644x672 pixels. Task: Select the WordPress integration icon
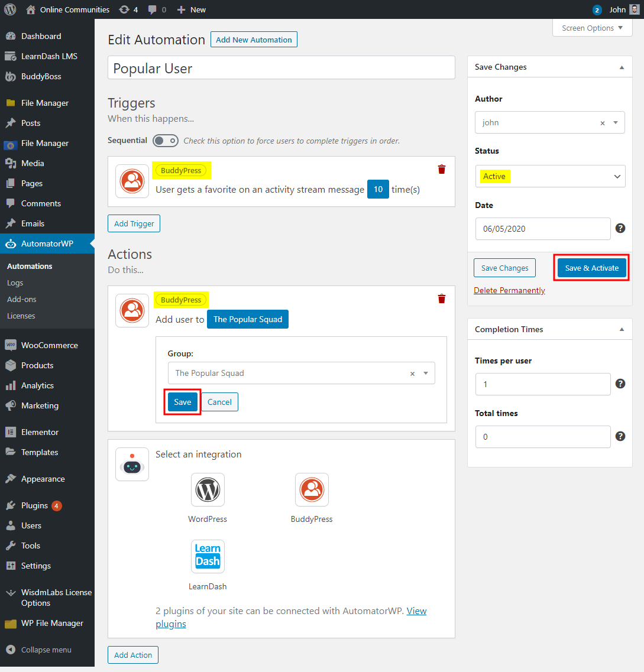pyautogui.click(x=208, y=489)
